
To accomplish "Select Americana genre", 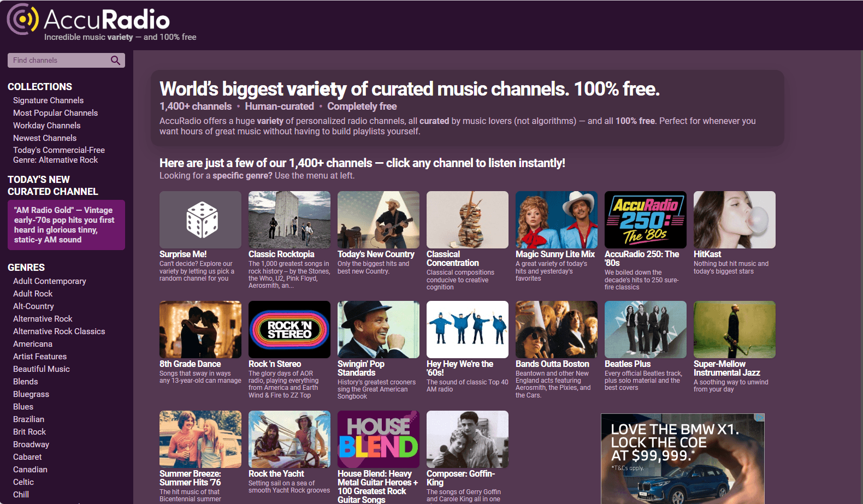I will tap(33, 344).
